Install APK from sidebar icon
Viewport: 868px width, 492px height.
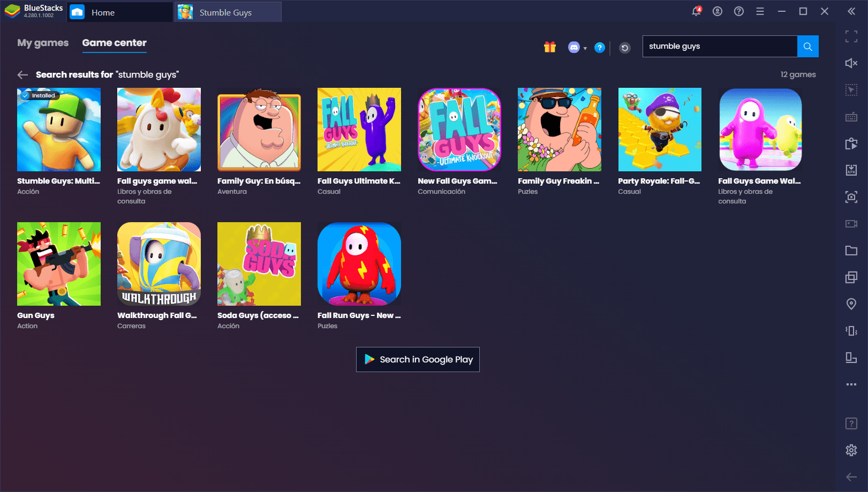click(x=851, y=170)
